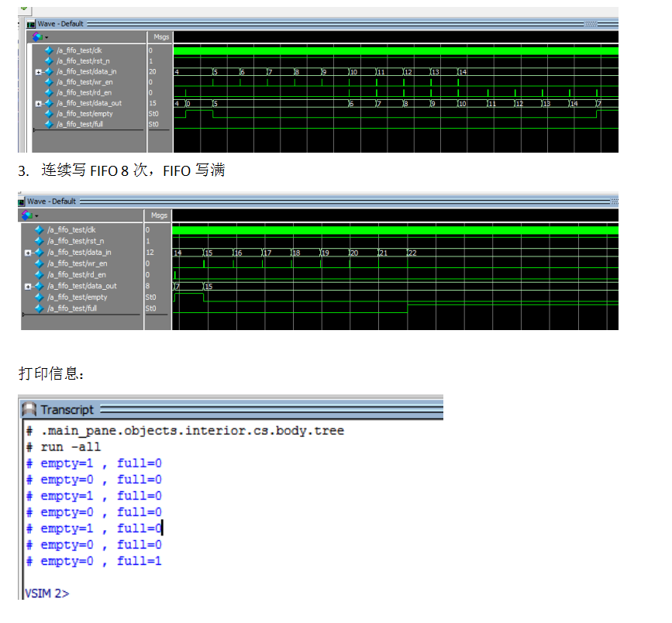672x623 pixels.
Task: Click the full signal diamond icon in bottom wave
Action: 39,308
